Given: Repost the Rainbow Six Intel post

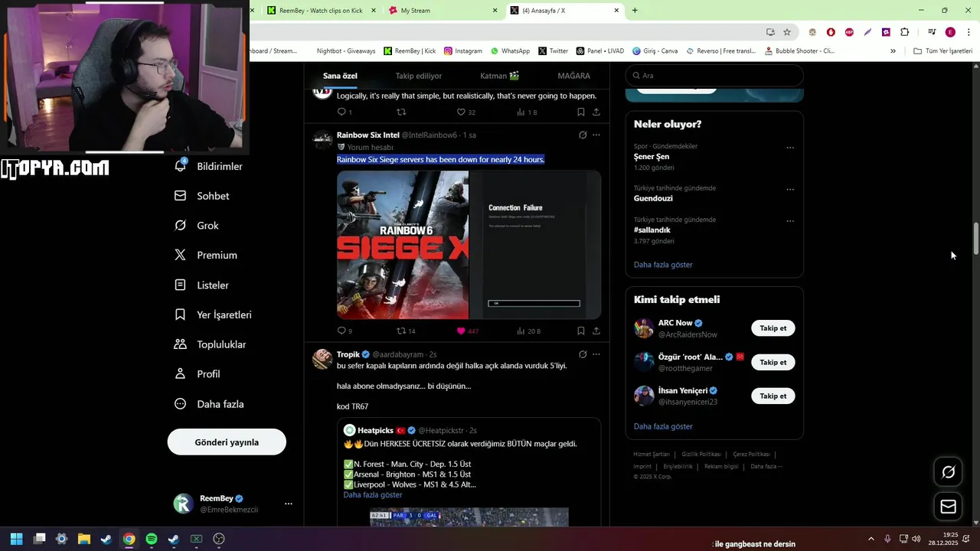Looking at the screenshot, I should (401, 331).
